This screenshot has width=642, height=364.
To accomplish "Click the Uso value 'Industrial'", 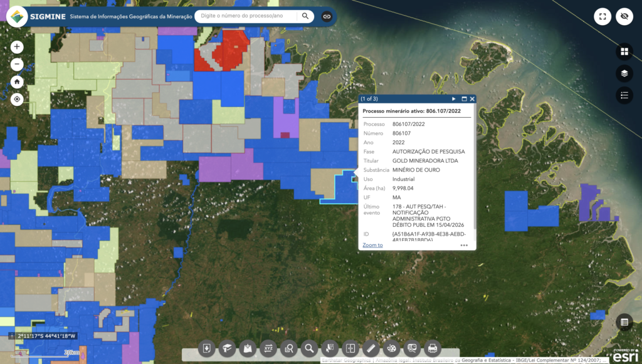I will (403, 179).
